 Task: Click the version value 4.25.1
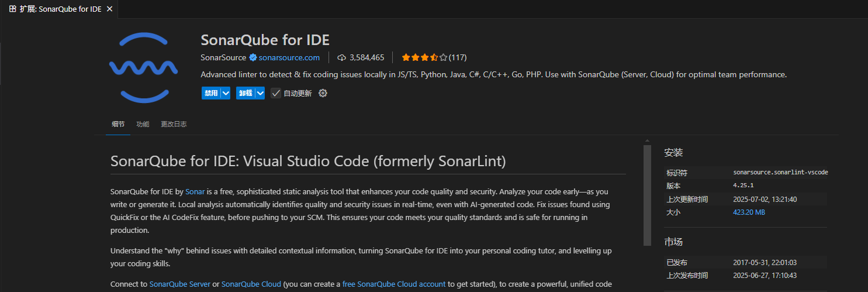(743, 185)
